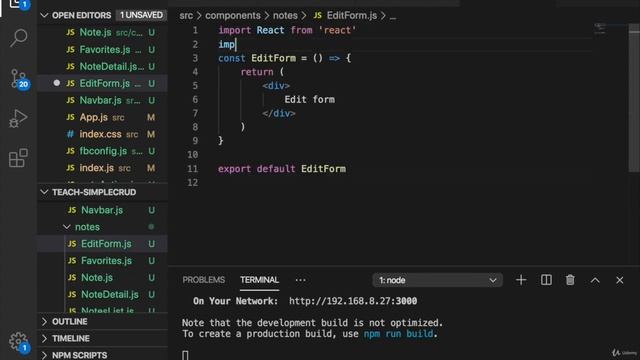
Task: Kill terminal with trash icon
Action: pos(570,280)
